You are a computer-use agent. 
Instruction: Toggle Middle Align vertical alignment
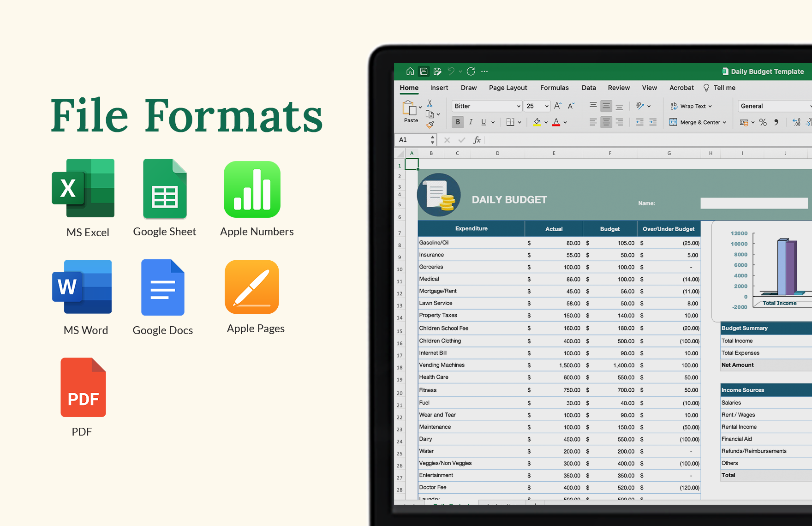[606, 106]
